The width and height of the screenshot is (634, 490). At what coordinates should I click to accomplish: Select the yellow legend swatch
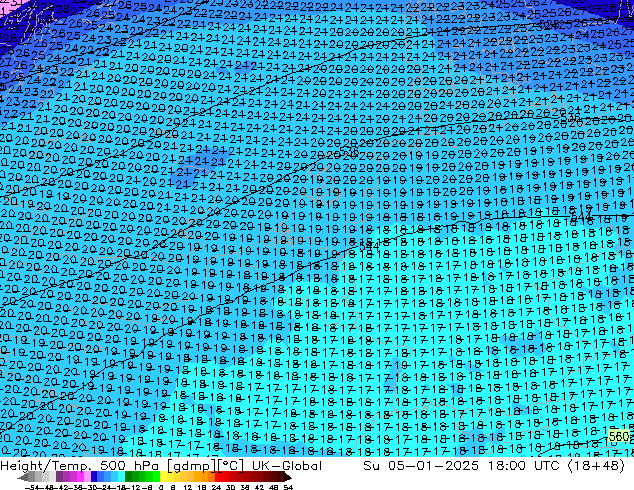tap(163, 476)
